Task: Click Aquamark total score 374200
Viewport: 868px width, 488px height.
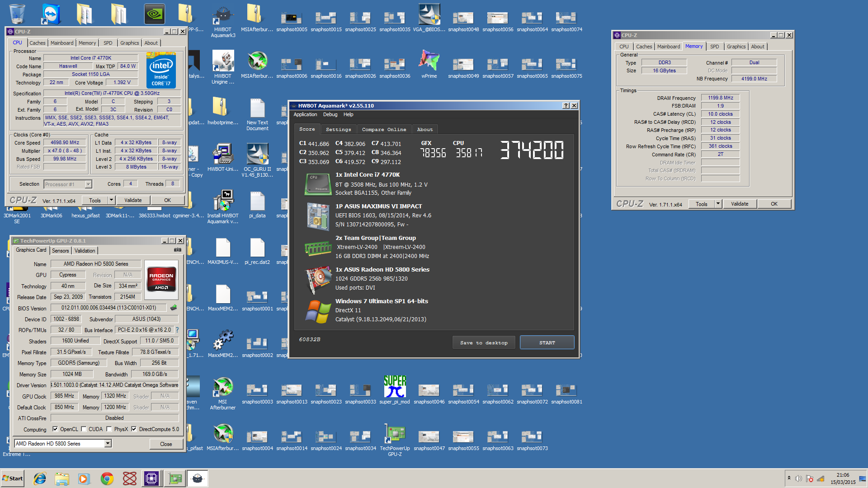Action: (532, 150)
